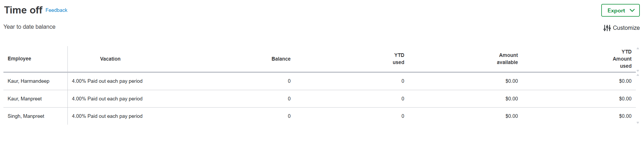
Task: Click the Balance column header
Action: 281,59
